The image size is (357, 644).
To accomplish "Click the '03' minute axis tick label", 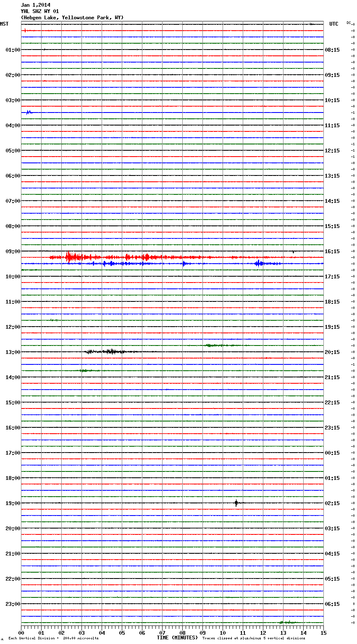I will pos(82,633).
